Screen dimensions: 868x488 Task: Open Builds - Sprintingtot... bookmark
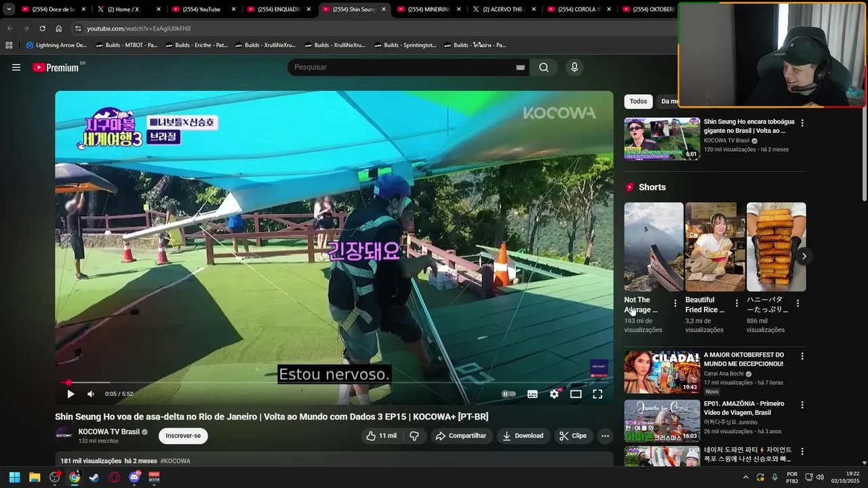405,45
